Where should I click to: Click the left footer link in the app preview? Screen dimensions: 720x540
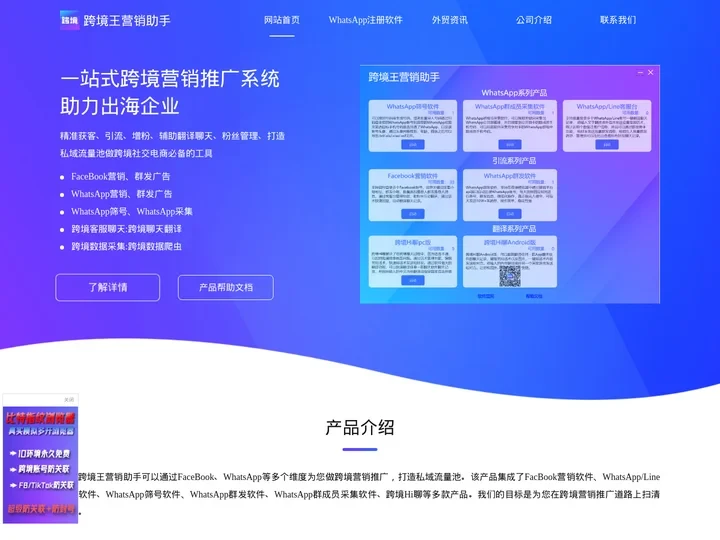pyautogui.click(x=485, y=296)
